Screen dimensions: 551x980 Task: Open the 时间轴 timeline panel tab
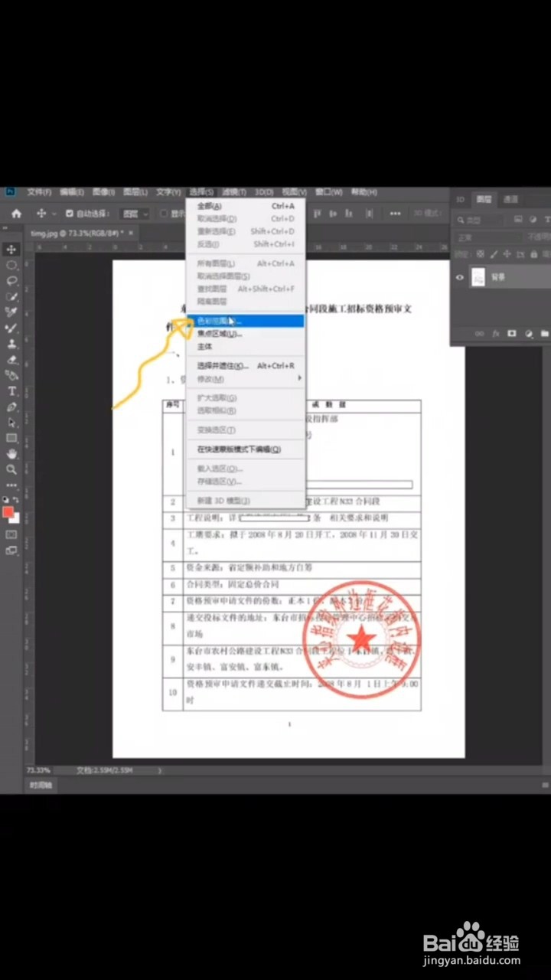click(x=41, y=785)
